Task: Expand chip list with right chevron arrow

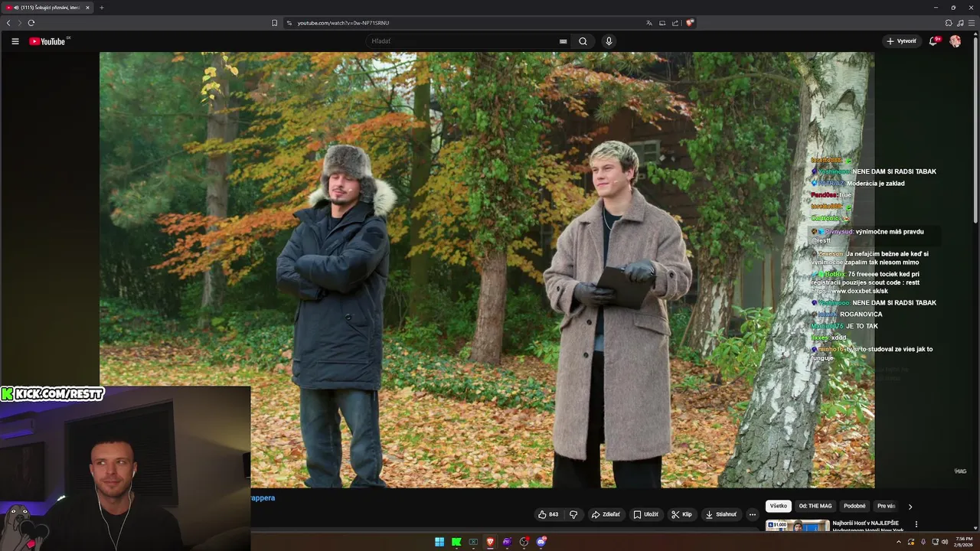Action: click(910, 507)
